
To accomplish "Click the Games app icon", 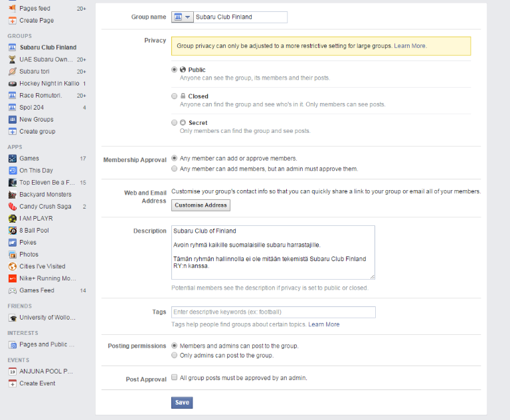I will pos(13,159).
